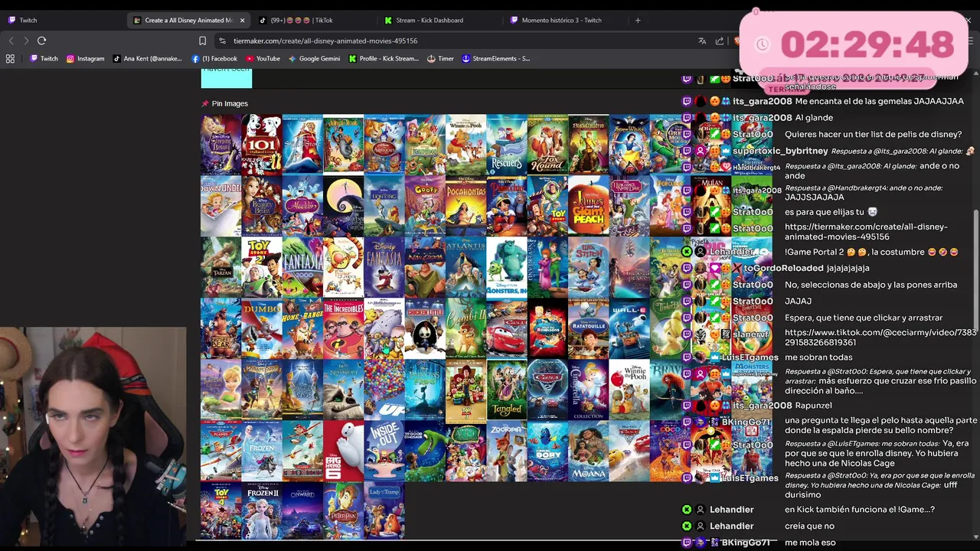
Task: Select The Fox and the Hound poster
Action: point(547,145)
